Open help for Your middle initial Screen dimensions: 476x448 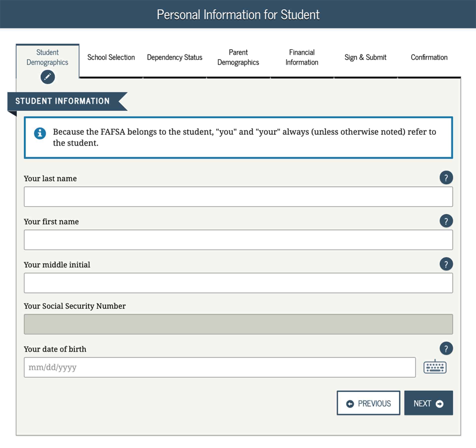point(446,264)
